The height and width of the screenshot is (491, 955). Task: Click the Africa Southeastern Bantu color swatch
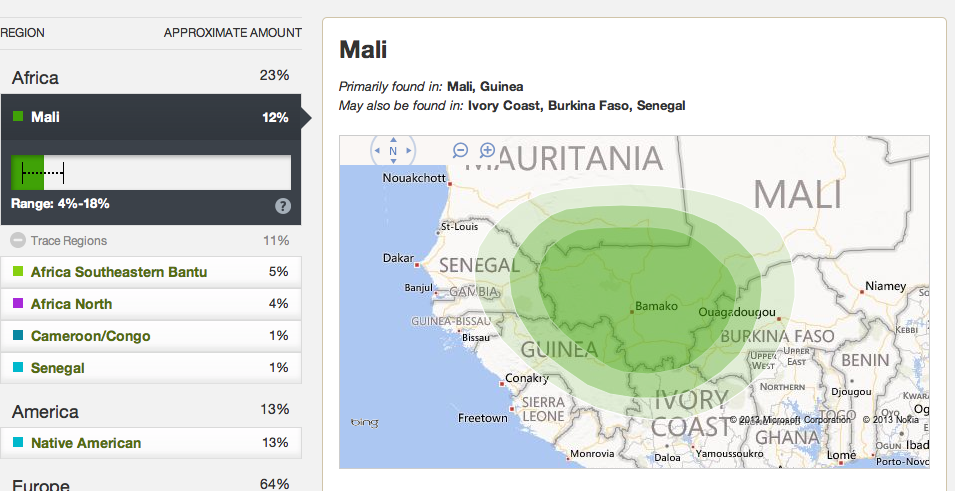pos(18,272)
